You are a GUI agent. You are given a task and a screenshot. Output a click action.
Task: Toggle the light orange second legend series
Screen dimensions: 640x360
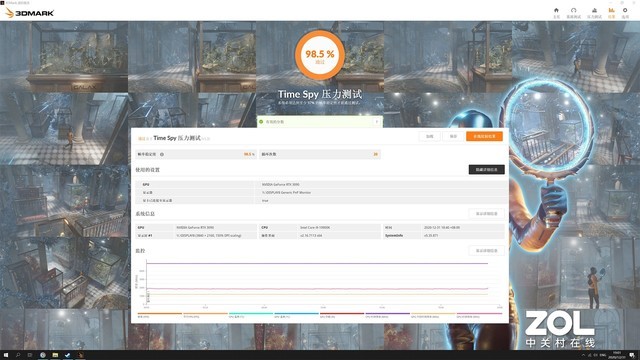(205, 315)
